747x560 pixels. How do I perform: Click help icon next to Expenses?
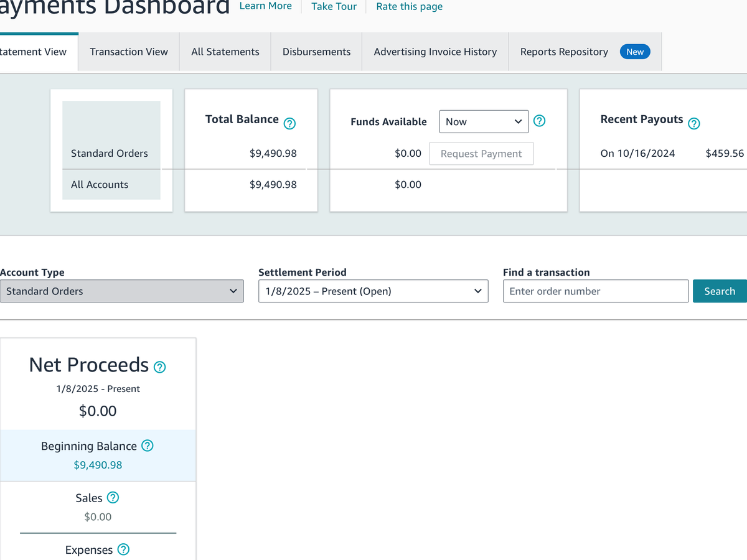[123, 549]
